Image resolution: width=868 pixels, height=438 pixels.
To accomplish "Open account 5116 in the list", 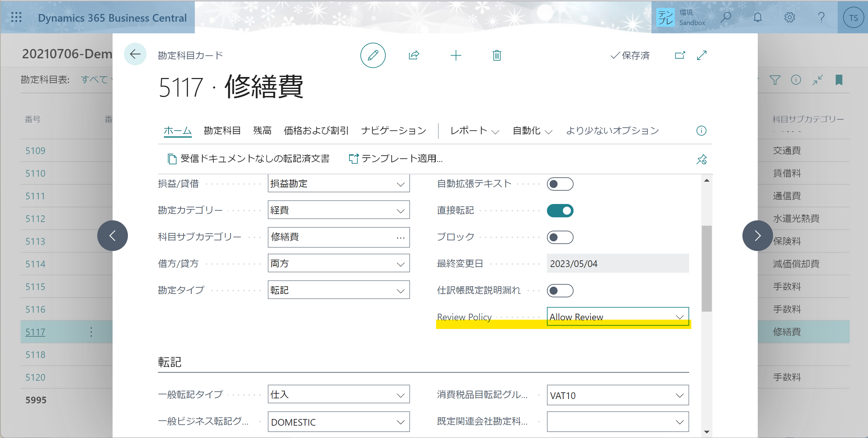I will click(35, 309).
